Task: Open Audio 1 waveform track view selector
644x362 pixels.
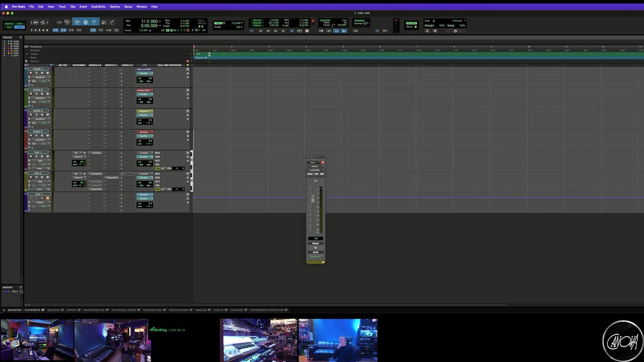Action: 40,77
